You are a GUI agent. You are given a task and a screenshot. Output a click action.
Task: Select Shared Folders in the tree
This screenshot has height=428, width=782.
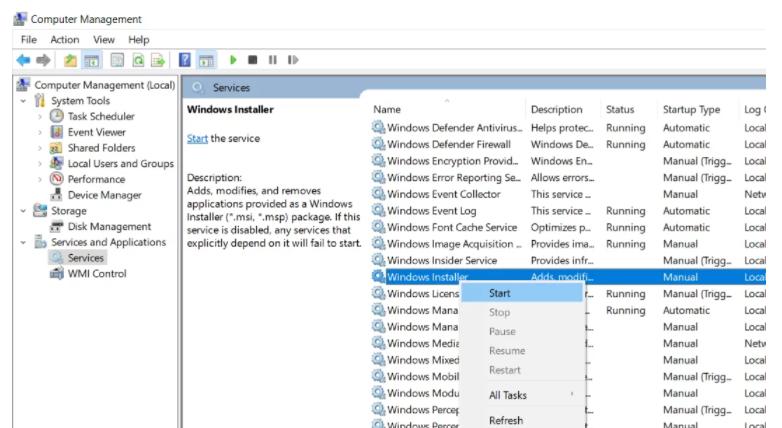coord(102,148)
